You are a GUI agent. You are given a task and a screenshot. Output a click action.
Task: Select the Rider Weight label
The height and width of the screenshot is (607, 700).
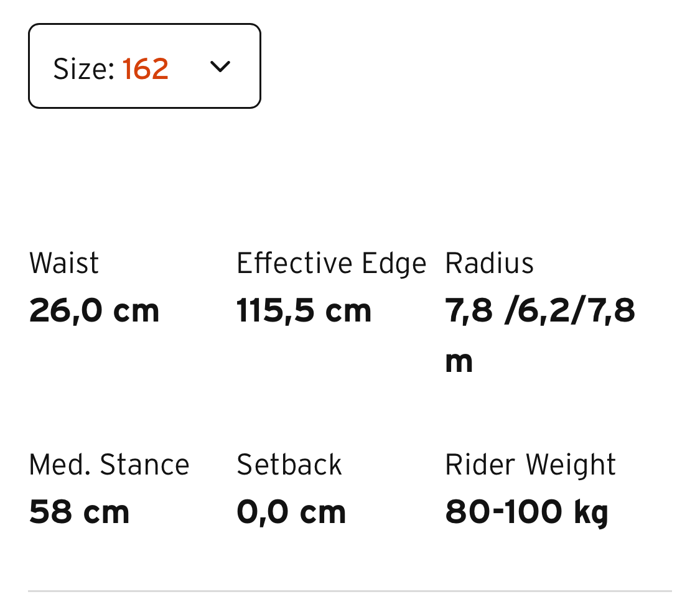tap(530, 465)
